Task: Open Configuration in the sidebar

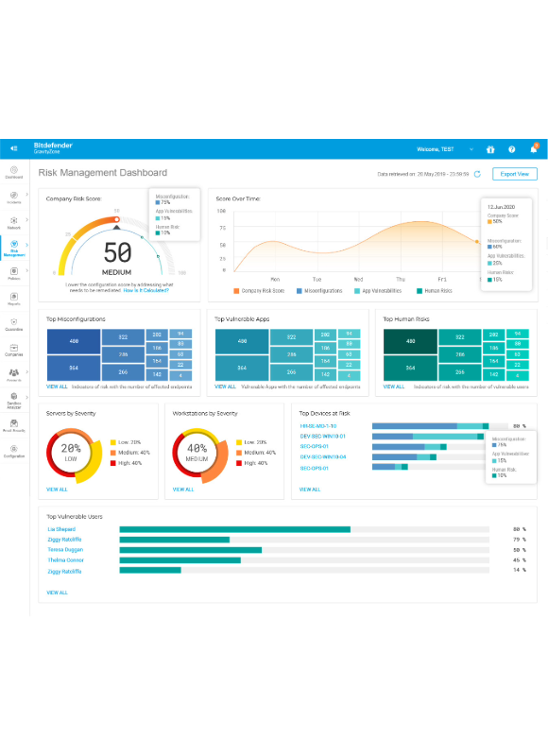Action: pyautogui.click(x=13, y=452)
